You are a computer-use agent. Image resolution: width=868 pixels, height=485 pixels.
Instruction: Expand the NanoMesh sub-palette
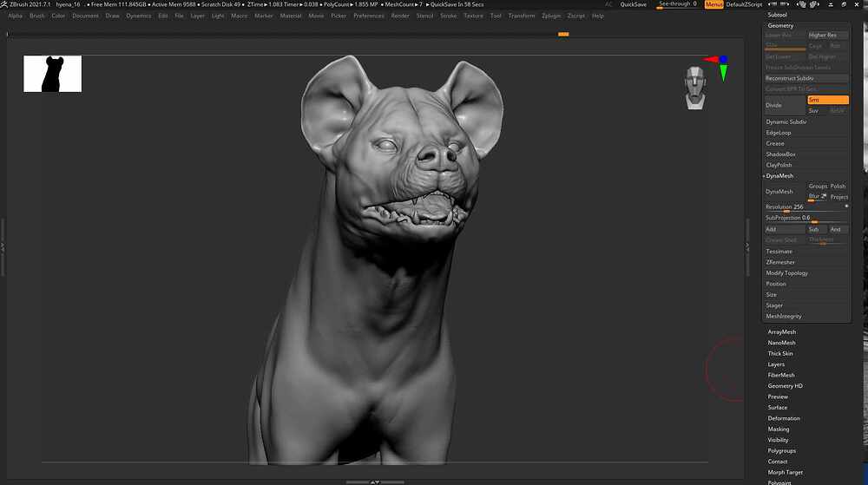tap(782, 343)
